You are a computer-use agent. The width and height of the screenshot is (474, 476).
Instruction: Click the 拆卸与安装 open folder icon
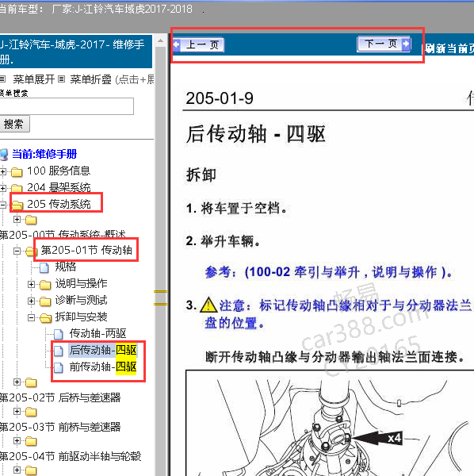(x=46, y=318)
